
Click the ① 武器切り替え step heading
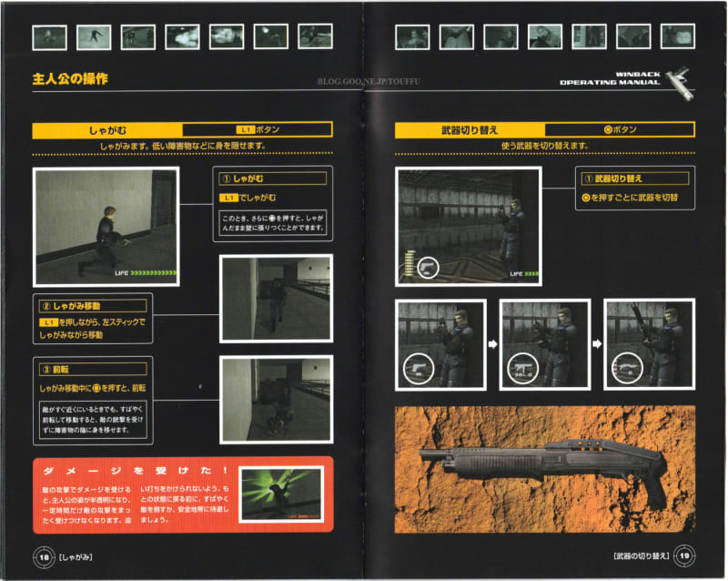(635, 178)
